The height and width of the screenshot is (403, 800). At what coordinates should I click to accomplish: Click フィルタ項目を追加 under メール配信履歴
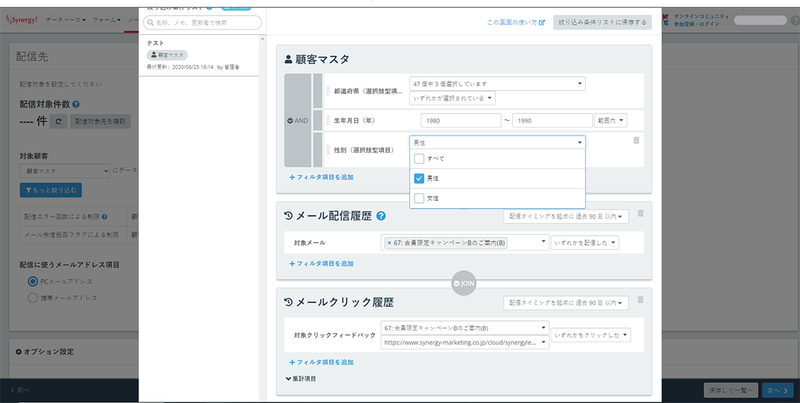[x=321, y=264]
